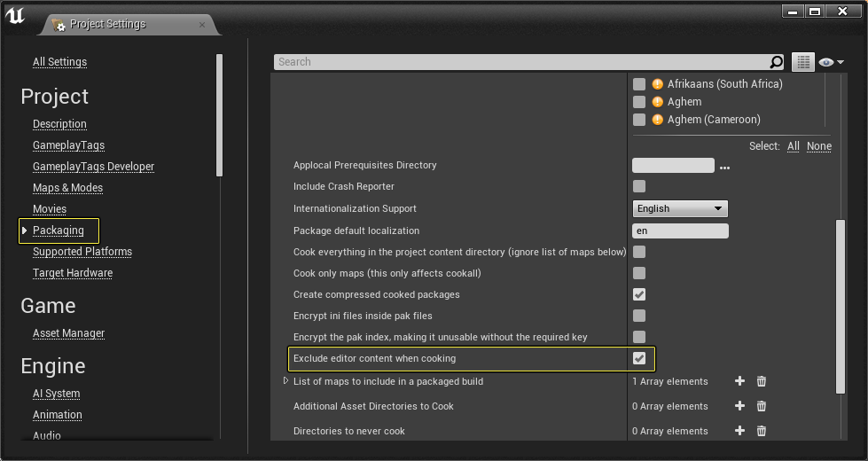Image resolution: width=868 pixels, height=461 pixels.
Task: Click the settings panel vertical scrollbar
Action: pos(841,306)
